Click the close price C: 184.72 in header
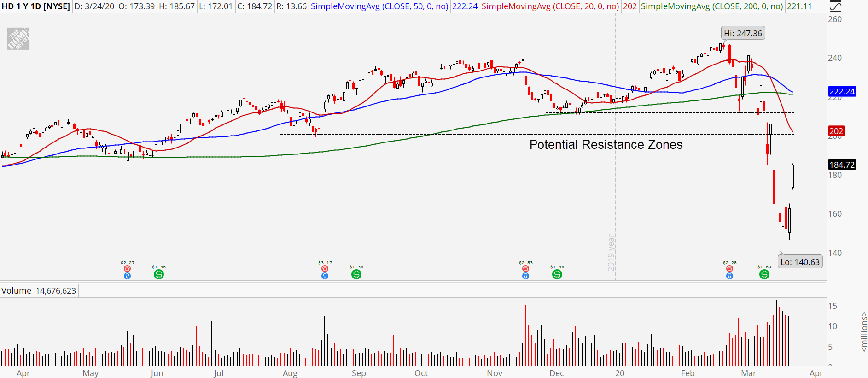The image size is (868, 378). point(255,6)
